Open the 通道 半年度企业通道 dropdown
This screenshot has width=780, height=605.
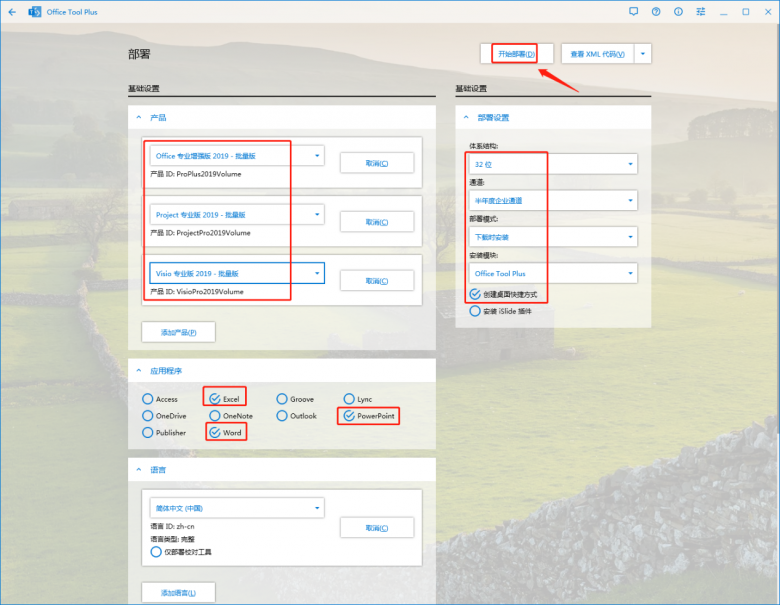pos(553,201)
